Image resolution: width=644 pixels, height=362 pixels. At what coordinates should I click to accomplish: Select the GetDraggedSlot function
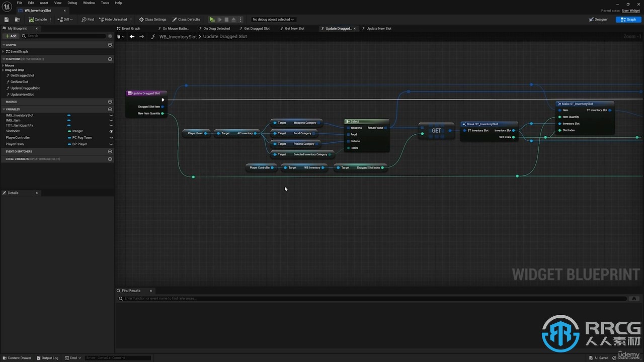[x=22, y=75]
